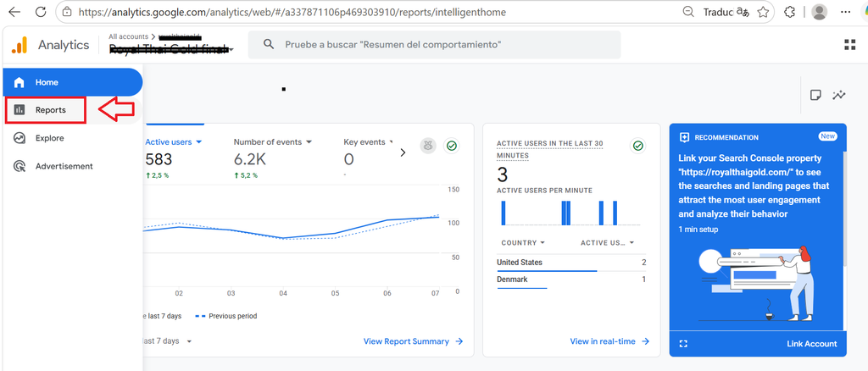The height and width of the screenshot is (371, 868).
Task: Click the Denmark row
Action: click(x=571, y=280)
